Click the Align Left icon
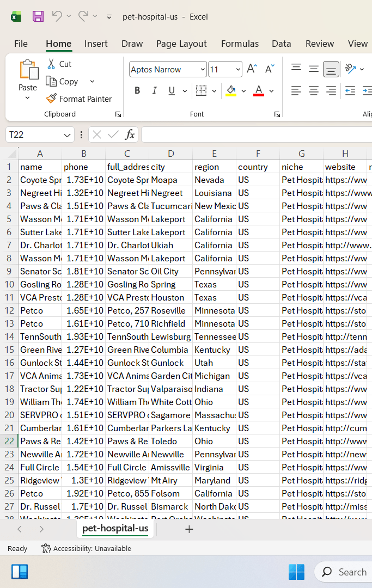Image resolution: width=372 pixels, height=588 pixels. 296,91
